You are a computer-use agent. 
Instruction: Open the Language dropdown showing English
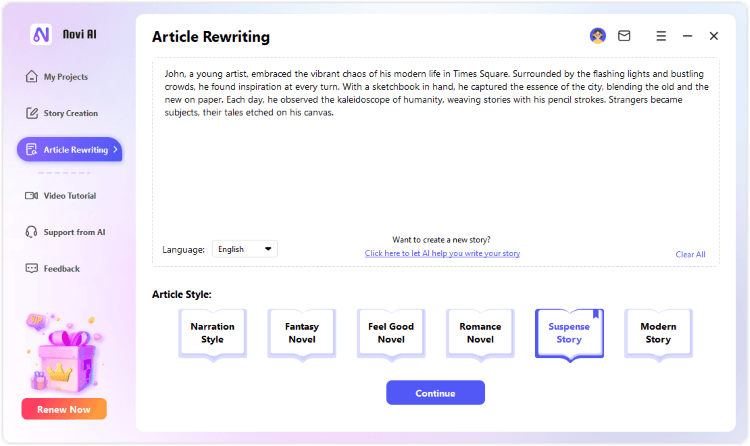coord(244,249)
